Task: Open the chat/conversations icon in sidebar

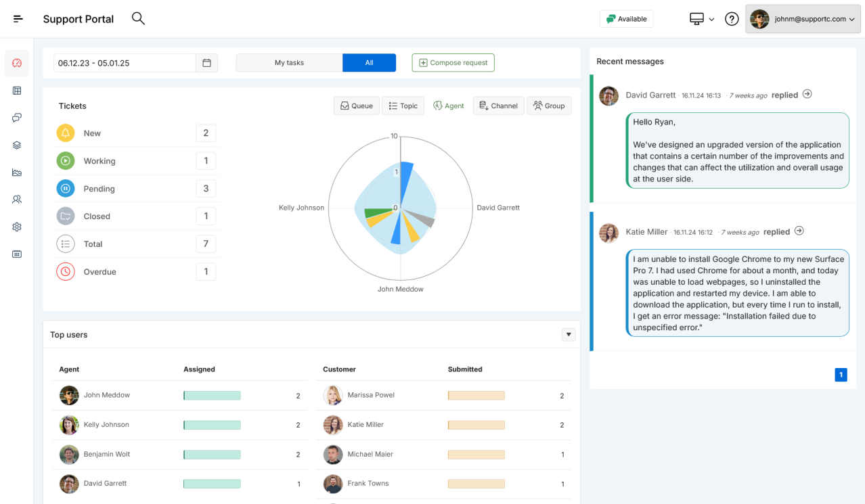Action: tap(17, 118)
